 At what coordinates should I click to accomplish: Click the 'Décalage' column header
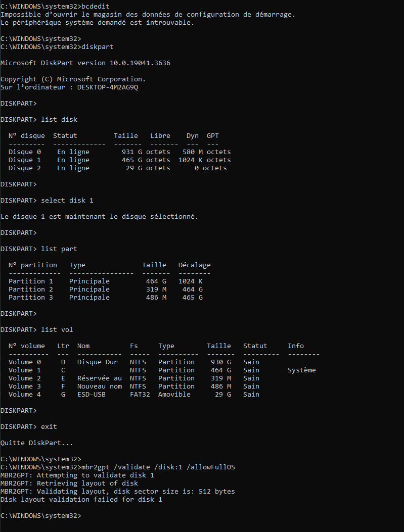click(195, 265)
